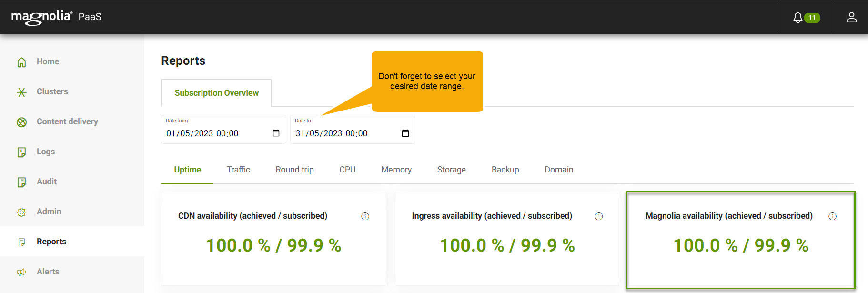This screenshot has width=868, height=293.
Task: Open the CPU tab
Action: coord(347,170)
